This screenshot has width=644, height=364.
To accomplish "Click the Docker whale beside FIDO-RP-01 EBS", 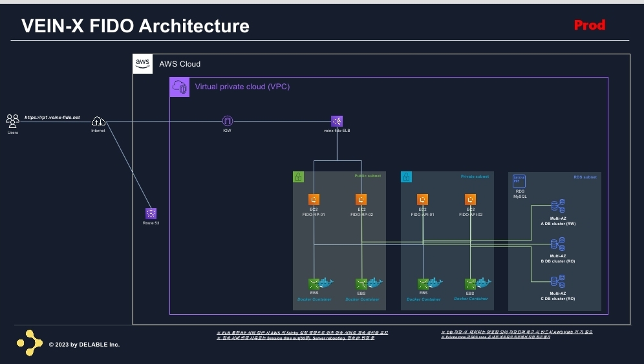I will tap(327, 283).
